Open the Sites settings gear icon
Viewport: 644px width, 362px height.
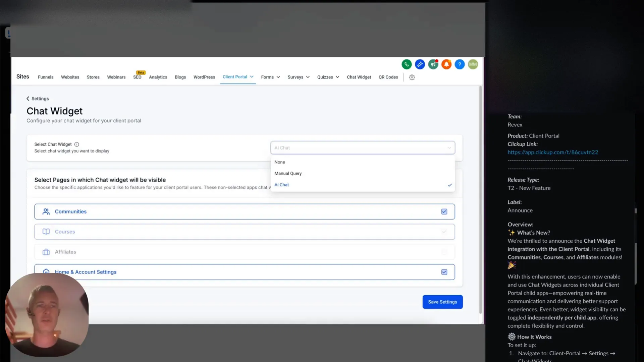[412, 77]
